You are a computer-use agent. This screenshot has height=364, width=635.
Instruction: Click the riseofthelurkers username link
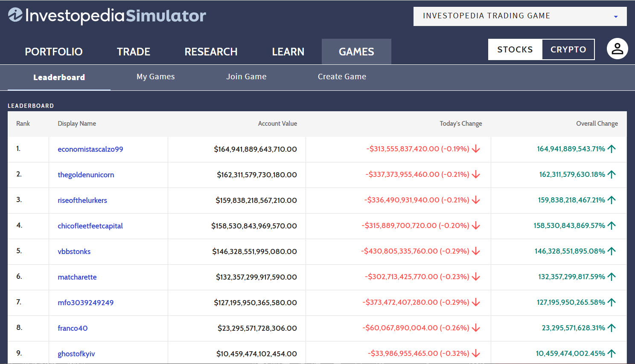pyautogui.click(x=82, y=200)
